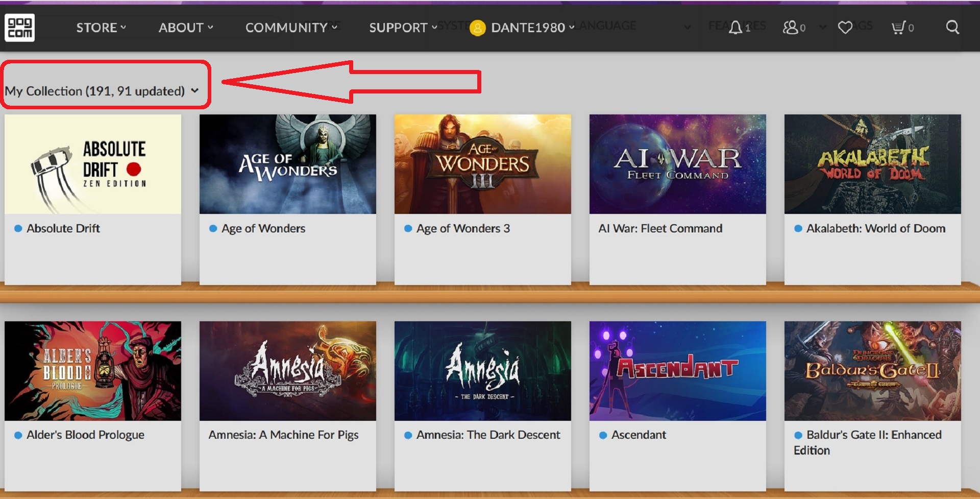Open the DANTE1980 account menu

(532, 28)
